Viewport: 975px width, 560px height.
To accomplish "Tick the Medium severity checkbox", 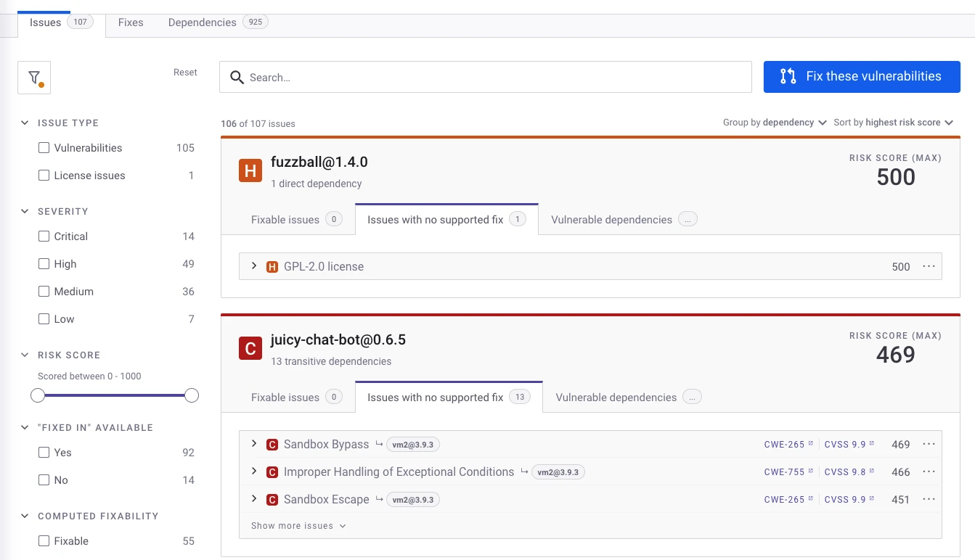I will (44, 292).
